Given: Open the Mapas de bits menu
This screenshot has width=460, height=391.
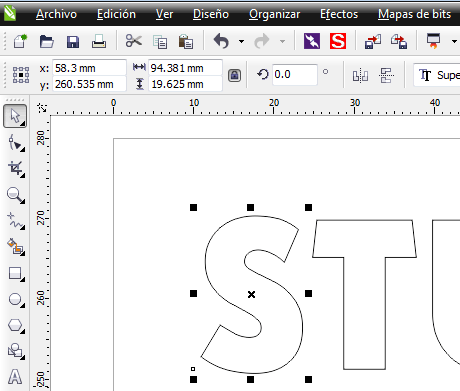Looking at the screenshot, I should coord(414,14).
